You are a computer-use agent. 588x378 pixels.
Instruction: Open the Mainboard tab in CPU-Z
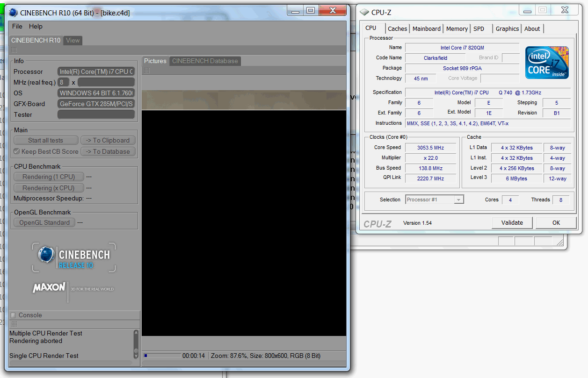(x=427, y=29)
